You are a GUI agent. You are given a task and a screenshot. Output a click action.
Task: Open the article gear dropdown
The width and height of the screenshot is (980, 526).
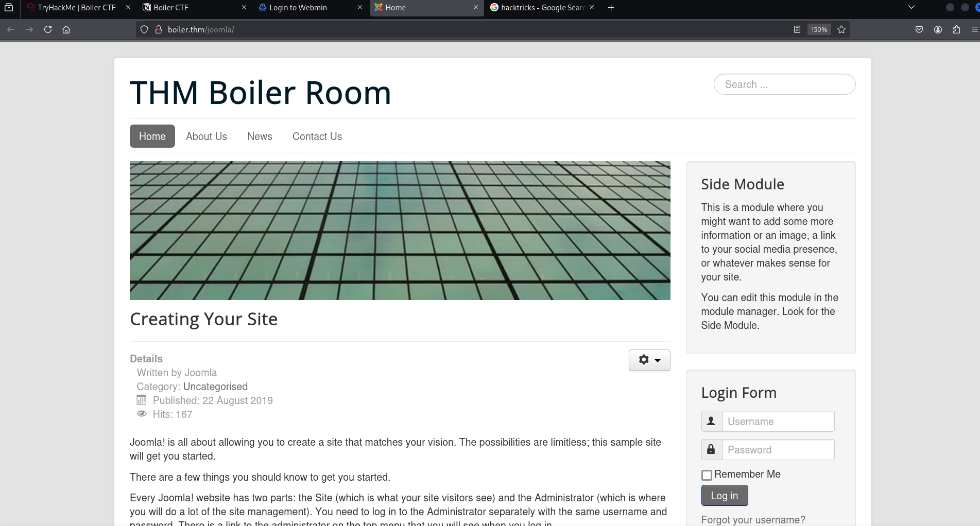(649, 360)
